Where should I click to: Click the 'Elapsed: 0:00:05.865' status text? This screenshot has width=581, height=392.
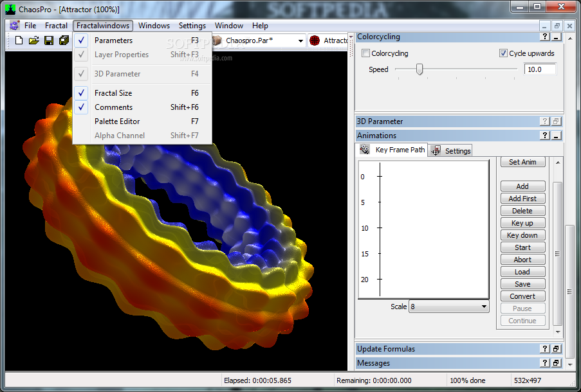pos(257,380)
